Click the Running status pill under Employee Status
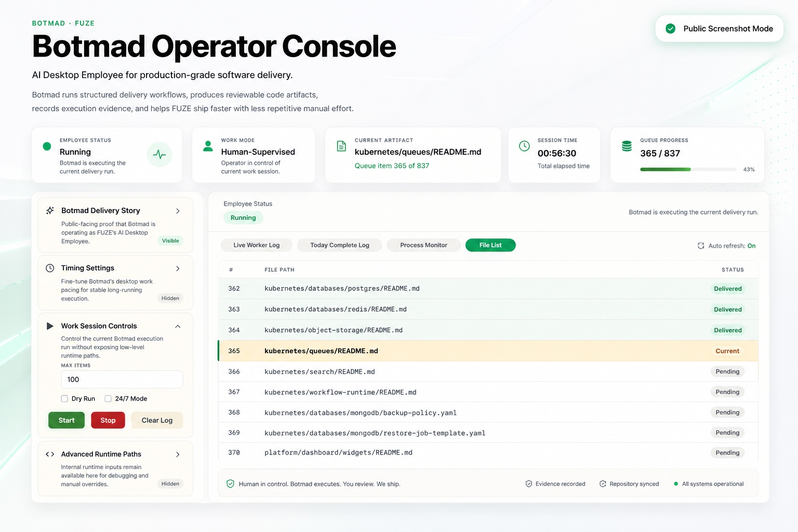The width and height of the screenshot is (798, 532). pyautogui.click(x=243, y=218)
